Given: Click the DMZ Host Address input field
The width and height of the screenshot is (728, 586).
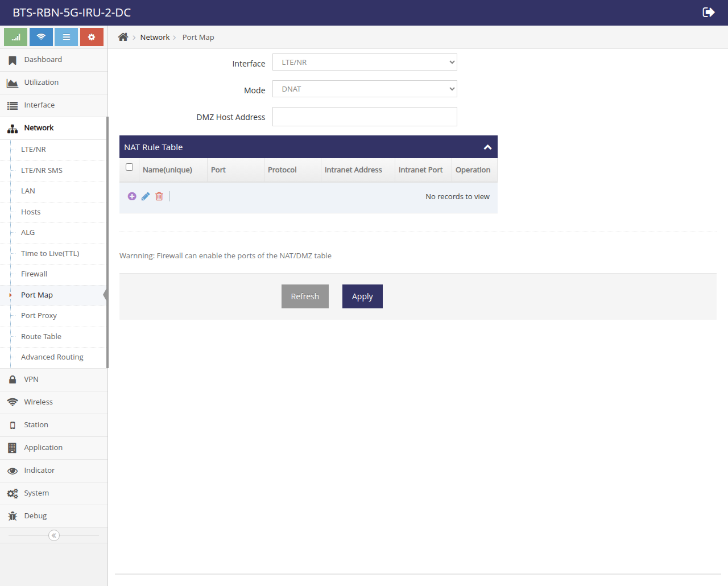Looking at the screenshot, I should tap(365, 117).
